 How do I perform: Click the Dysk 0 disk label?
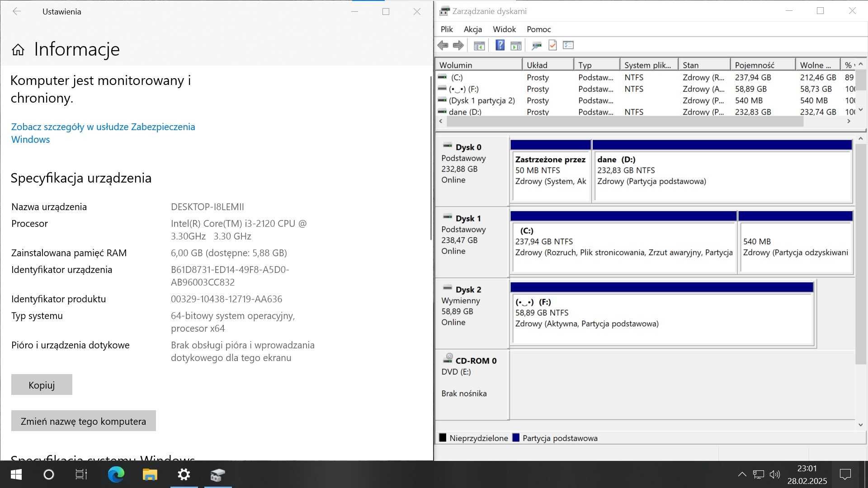point(468,147)
